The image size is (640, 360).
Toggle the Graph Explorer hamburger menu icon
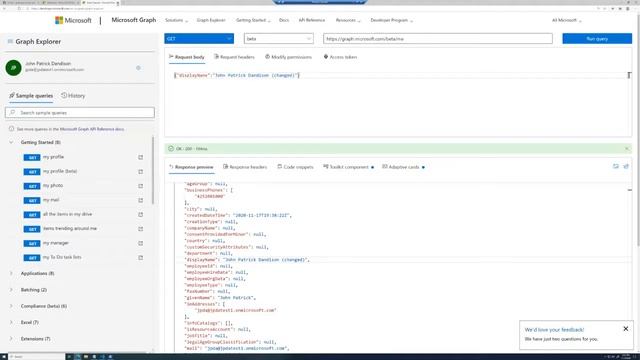10,41
